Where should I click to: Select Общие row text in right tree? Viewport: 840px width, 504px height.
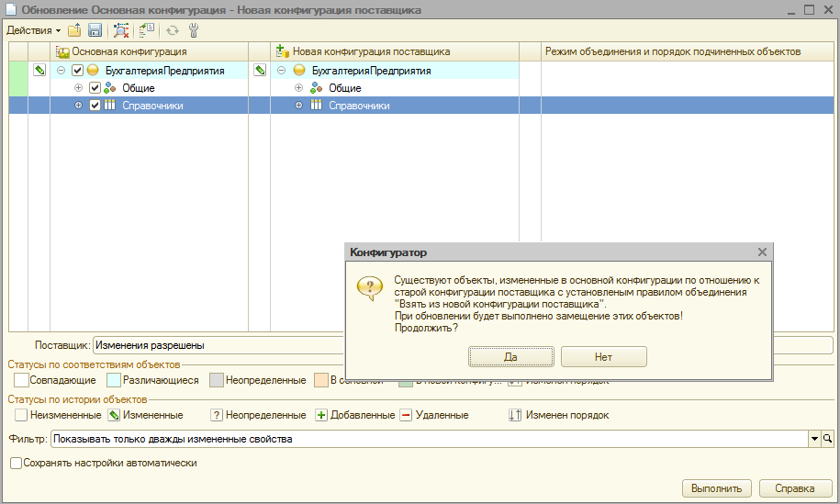click(345, 88)
